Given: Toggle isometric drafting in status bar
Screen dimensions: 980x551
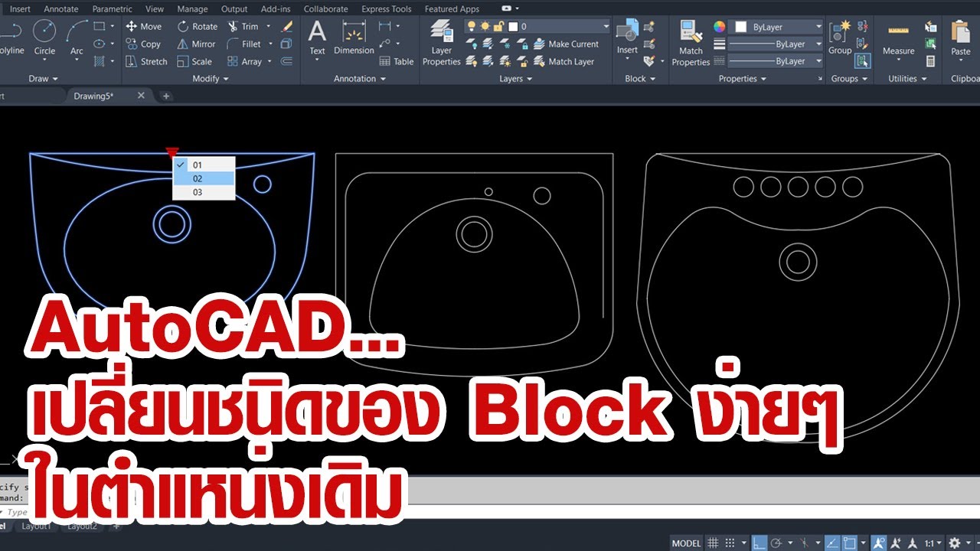Looking at the screenshot, I should point(805,543).
